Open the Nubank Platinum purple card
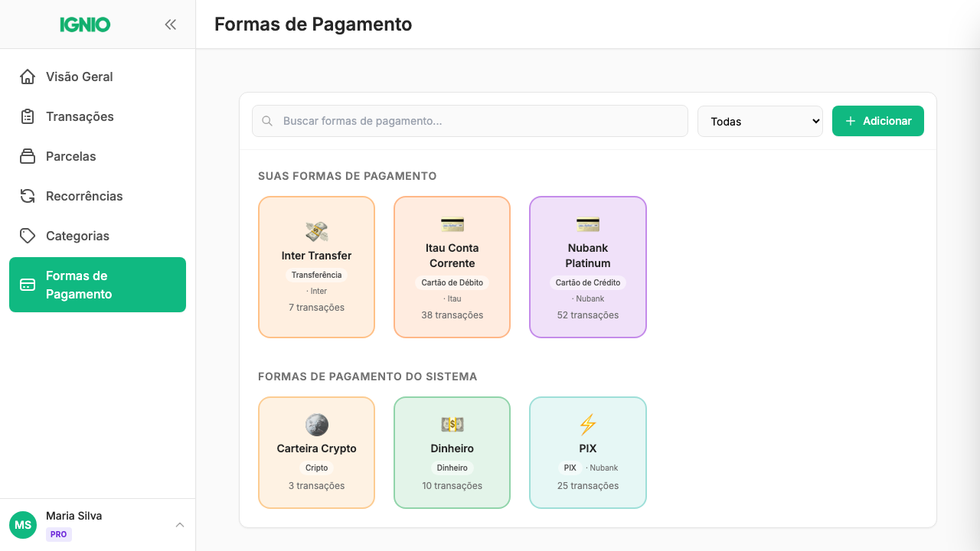The height and width of the screenshot is (551, 980). tap(587, 266)
